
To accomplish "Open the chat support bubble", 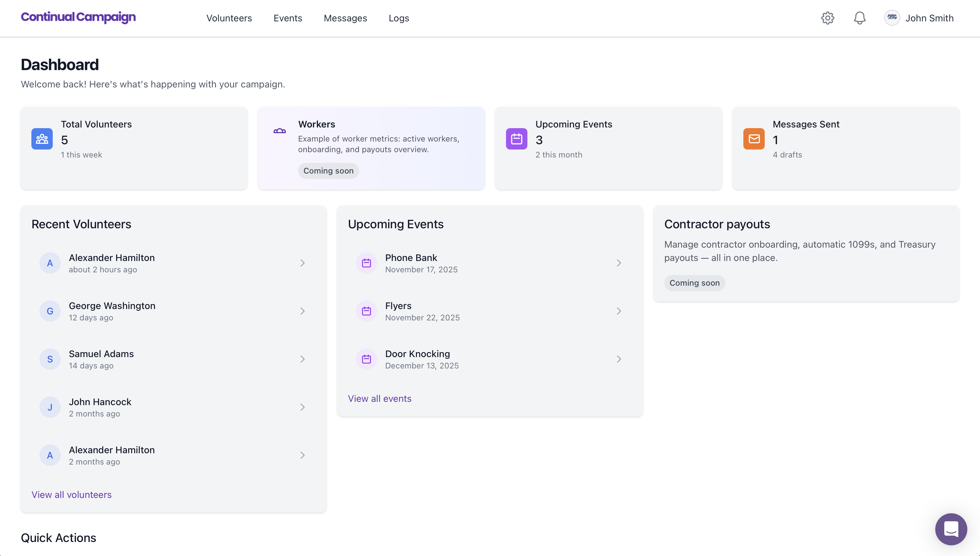I will click(951, 529).
